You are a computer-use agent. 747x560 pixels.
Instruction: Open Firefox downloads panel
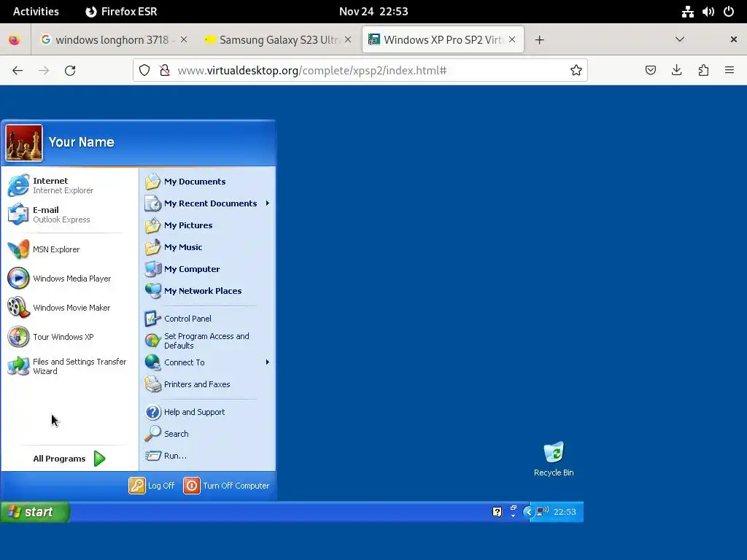pos(676,71)
